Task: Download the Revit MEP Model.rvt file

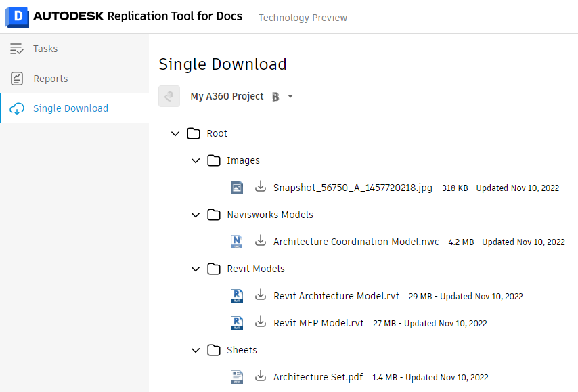Action: [x=260, y=323]
